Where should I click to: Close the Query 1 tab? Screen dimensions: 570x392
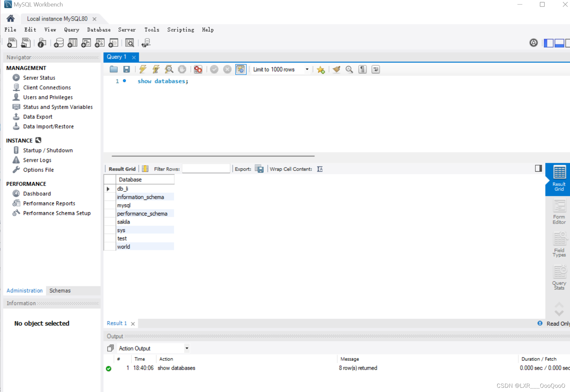[134, 57]
